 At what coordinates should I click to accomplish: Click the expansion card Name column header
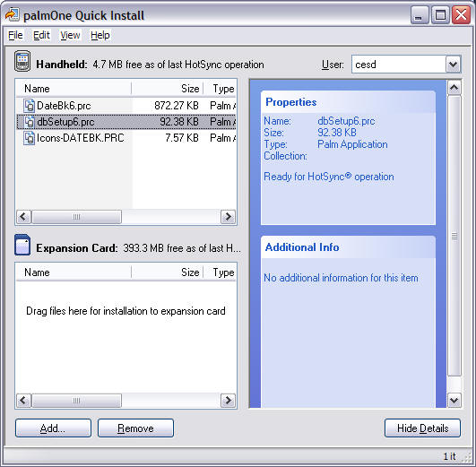[74, 272]
